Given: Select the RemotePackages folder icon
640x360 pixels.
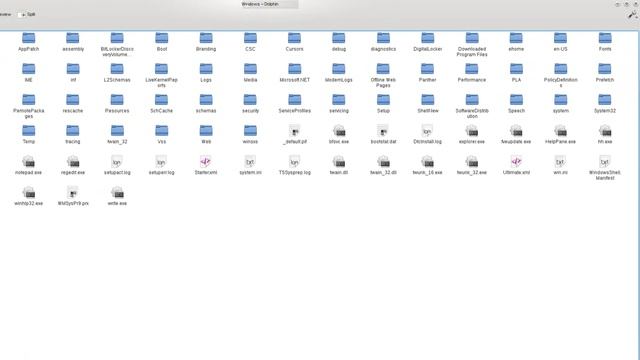Looking at the screenshot, I should pyautogui.click(x=29, y=100).
